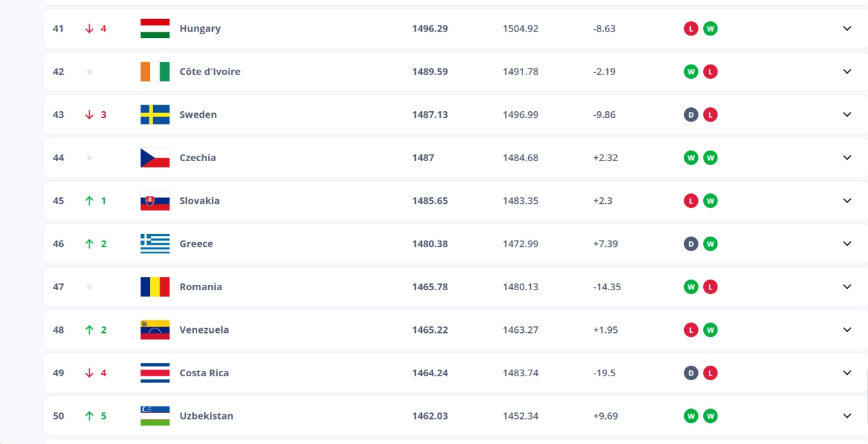Click the Costa Rica country name

click(204, 372)
